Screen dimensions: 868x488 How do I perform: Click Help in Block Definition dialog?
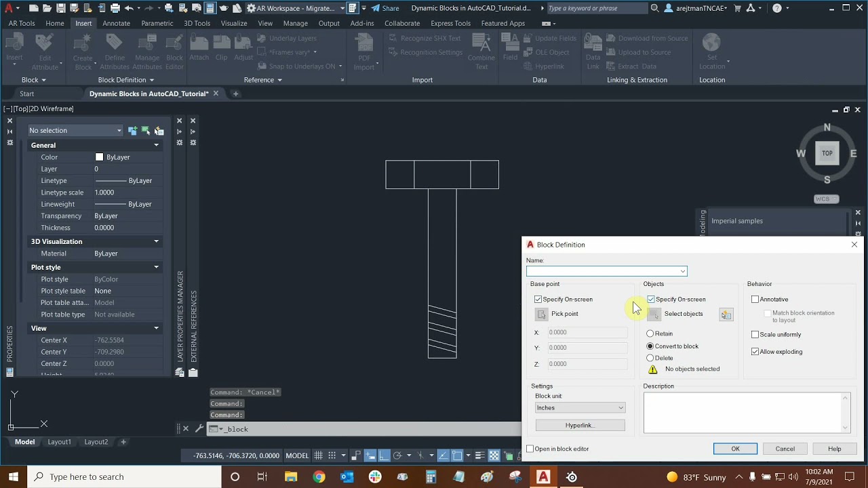tap(834, 449)
